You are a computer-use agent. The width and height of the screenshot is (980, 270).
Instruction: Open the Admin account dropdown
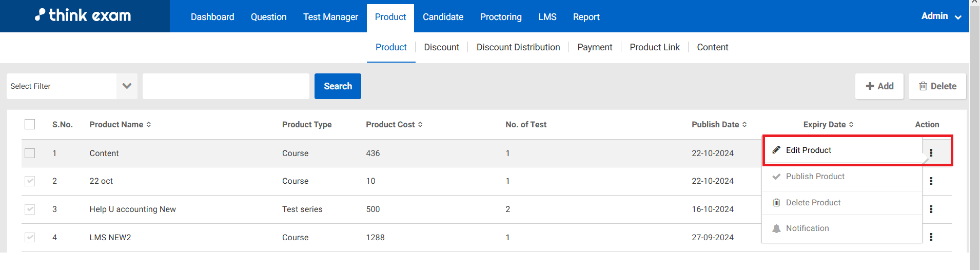[x=940, y=16]
